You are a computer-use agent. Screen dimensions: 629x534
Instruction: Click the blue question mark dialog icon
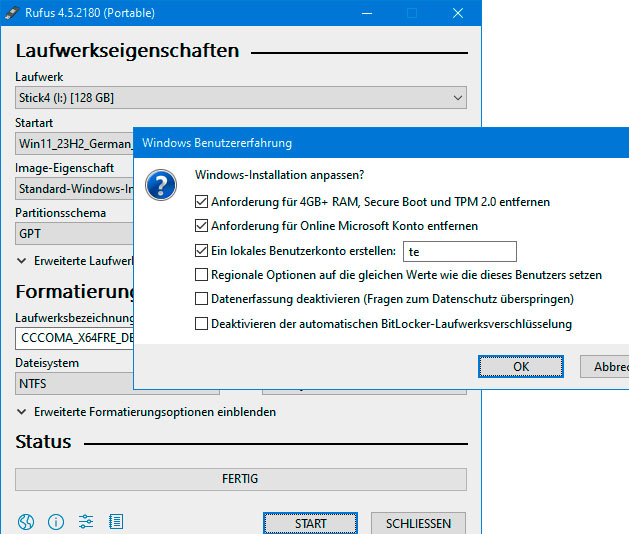click(161, 185)
